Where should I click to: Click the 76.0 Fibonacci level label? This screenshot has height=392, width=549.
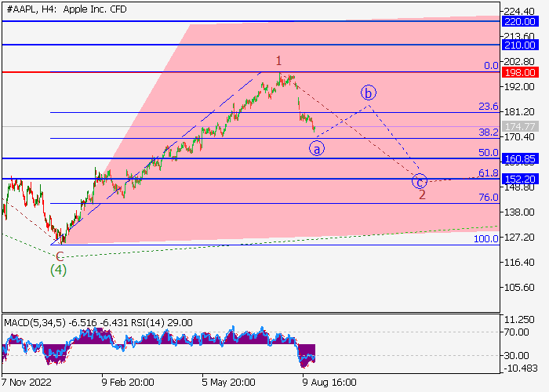coord(489,198)
